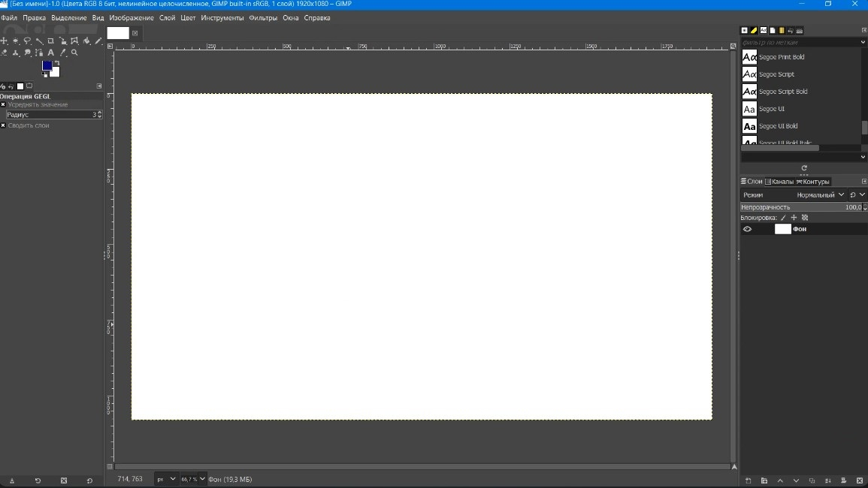This screenshot has width=868, height=488.
Task: Select the Smudge tool
Action: point(27,53)
